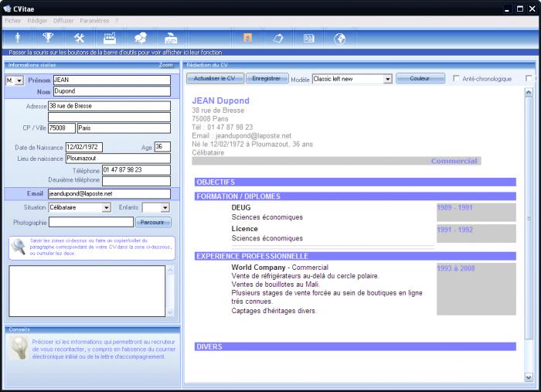Image resolution: width=541 pixels, height=392 pixels.
Task: Click the trophy icon in toolbar
Action: tap(48, 37)
